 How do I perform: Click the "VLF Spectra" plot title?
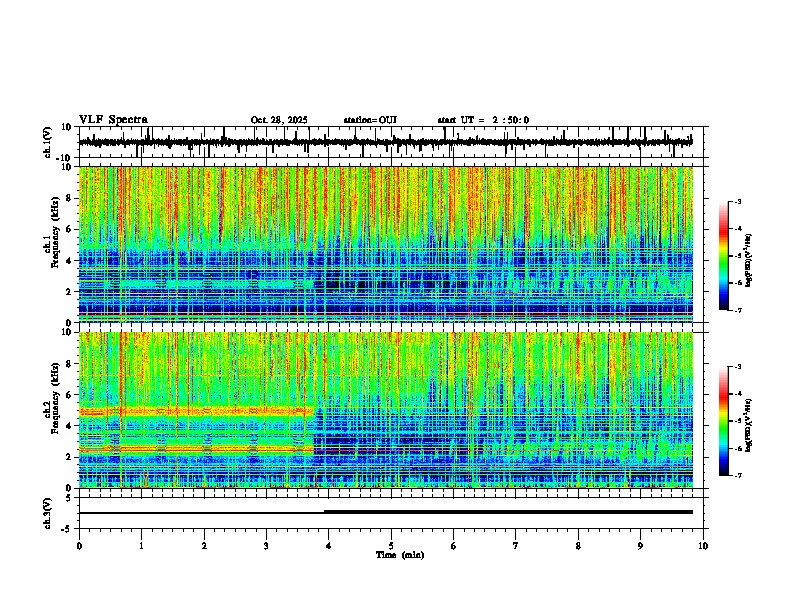click(x=113, y=119)
